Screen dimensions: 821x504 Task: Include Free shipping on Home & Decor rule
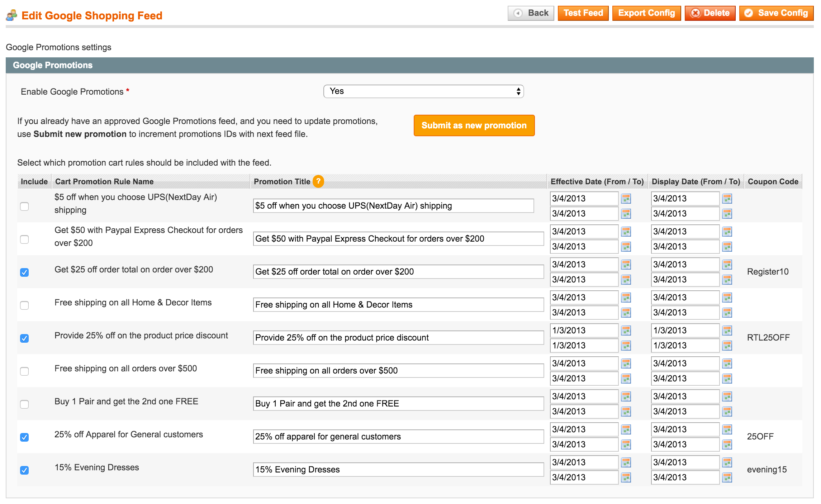point(24,305)
